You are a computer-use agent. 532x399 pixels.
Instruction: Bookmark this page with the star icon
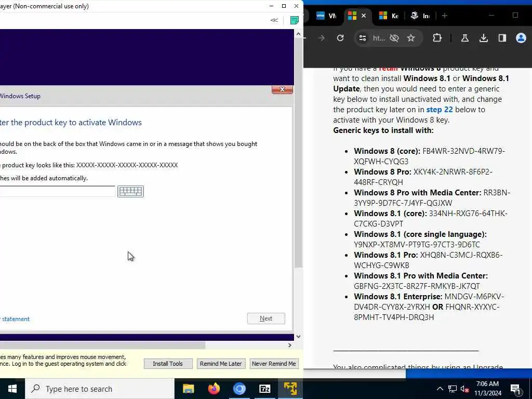point(411,38)
